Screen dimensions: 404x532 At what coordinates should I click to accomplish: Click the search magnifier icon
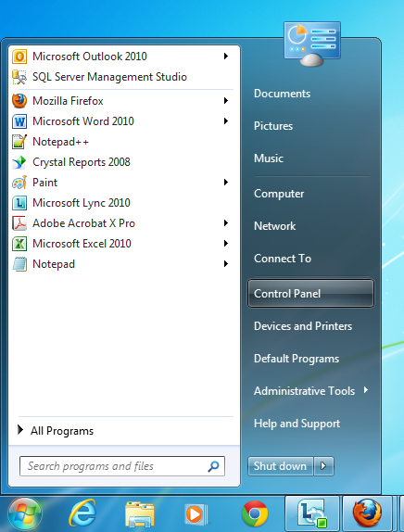pyautogui.click(x=213, y=466)
